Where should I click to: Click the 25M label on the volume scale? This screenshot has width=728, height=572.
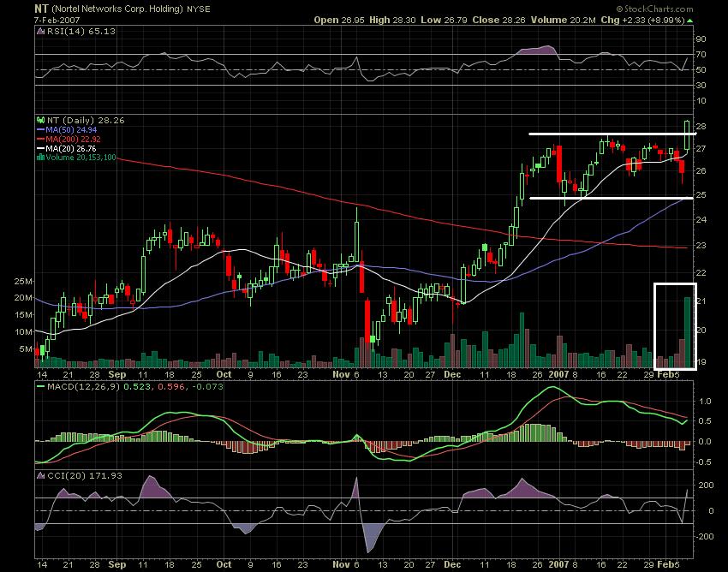(23, 282)
